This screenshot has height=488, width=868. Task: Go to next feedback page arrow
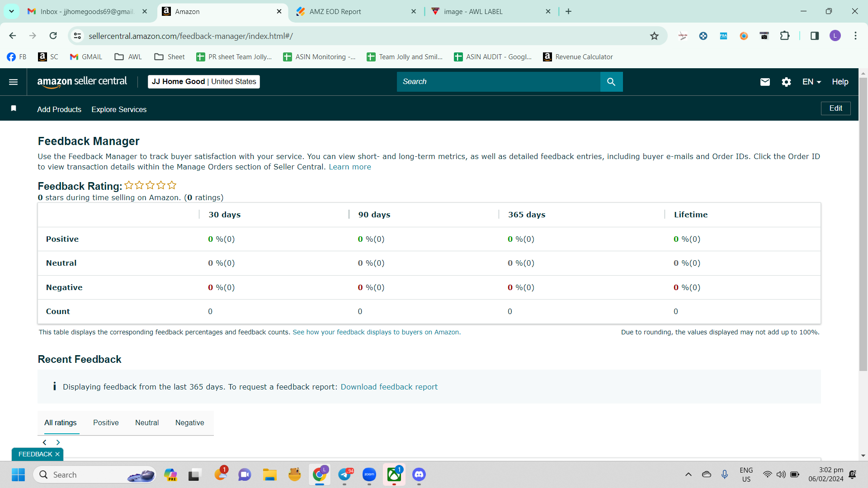[x=58, y=442]
